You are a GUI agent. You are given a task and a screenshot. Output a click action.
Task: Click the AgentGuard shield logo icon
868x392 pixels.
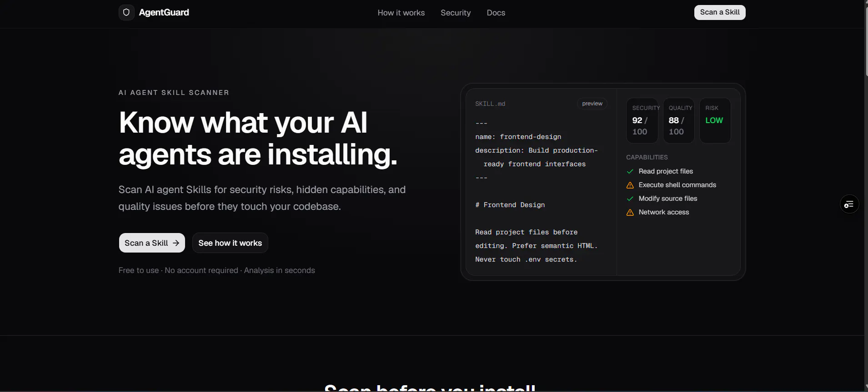tap(126, 12)
